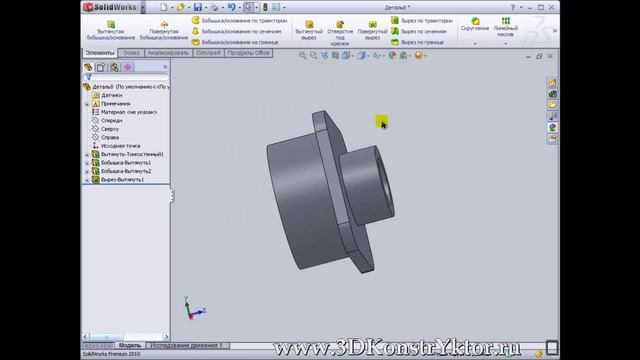Image resolution: width=640 pixels, height=360 pixels.
Task: Click the Extruded Cut (Вытянутый вырез) tool
Action: pyautogui.click(x=309, y=30)
